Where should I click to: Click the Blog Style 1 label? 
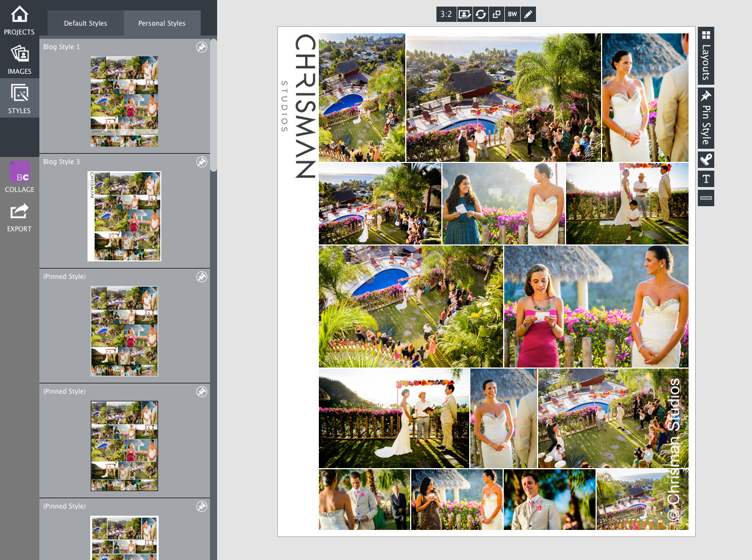point(62,47)
